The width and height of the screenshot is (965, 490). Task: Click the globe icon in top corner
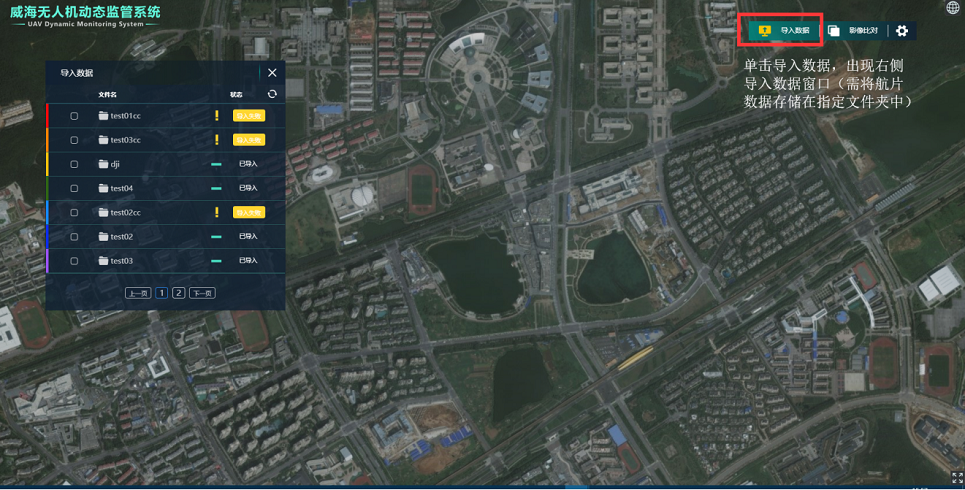[952, 8]
